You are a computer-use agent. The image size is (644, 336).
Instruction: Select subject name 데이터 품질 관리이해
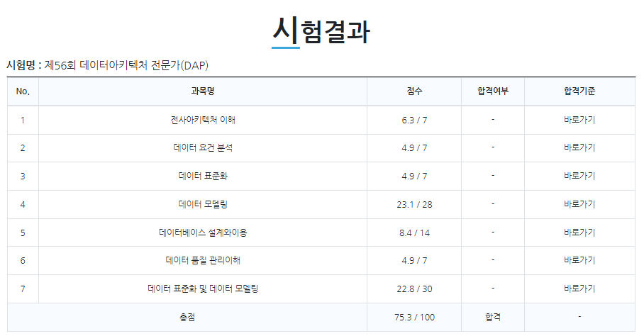[203, 260]
